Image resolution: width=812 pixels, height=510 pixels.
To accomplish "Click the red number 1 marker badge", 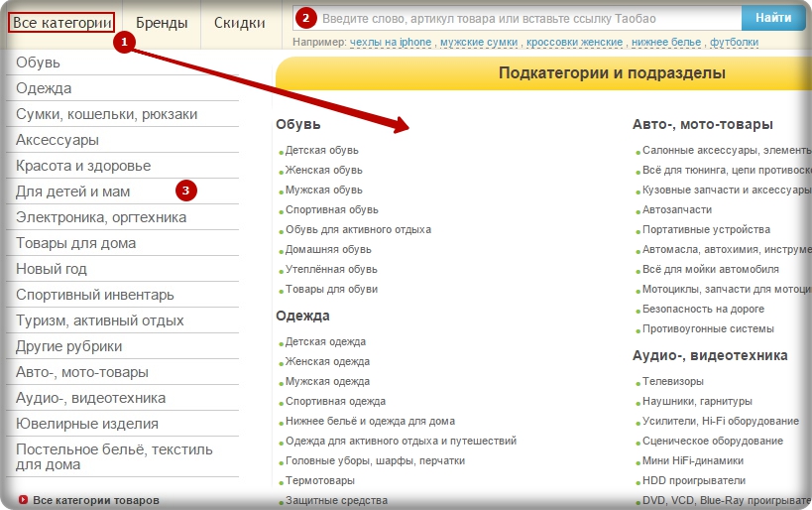I will pos(124,42).
